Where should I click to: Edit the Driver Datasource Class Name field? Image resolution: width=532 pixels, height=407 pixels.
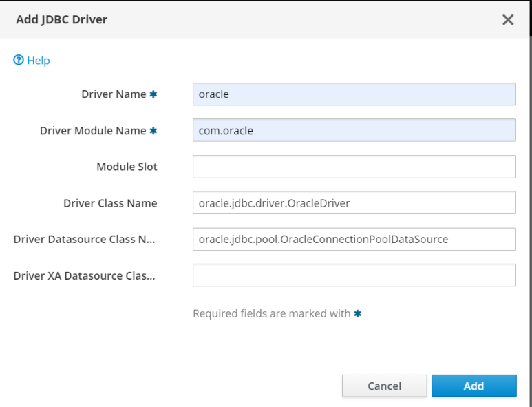(354, 240)
